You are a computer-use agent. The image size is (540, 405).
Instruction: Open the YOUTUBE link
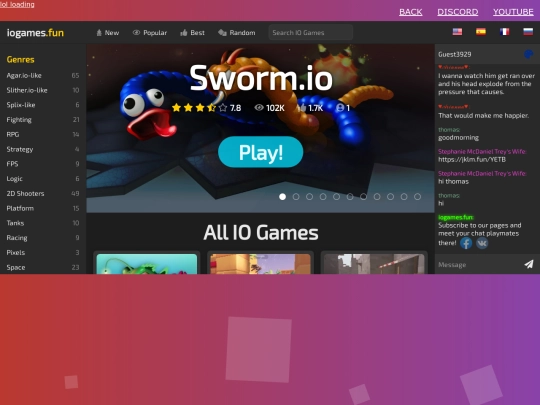513,12
